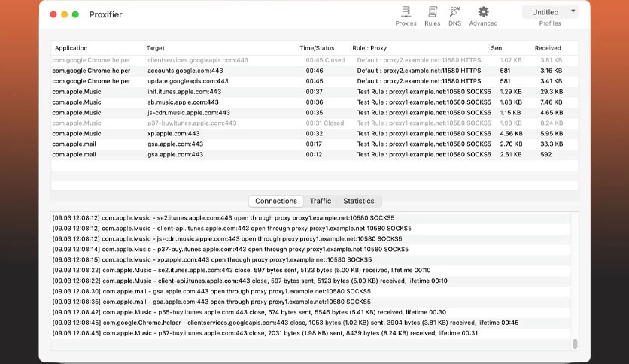This screenshot has height=364, width=629.
Task: Select the accounts.google.com:443 target
Action: [x=185, y=71]
